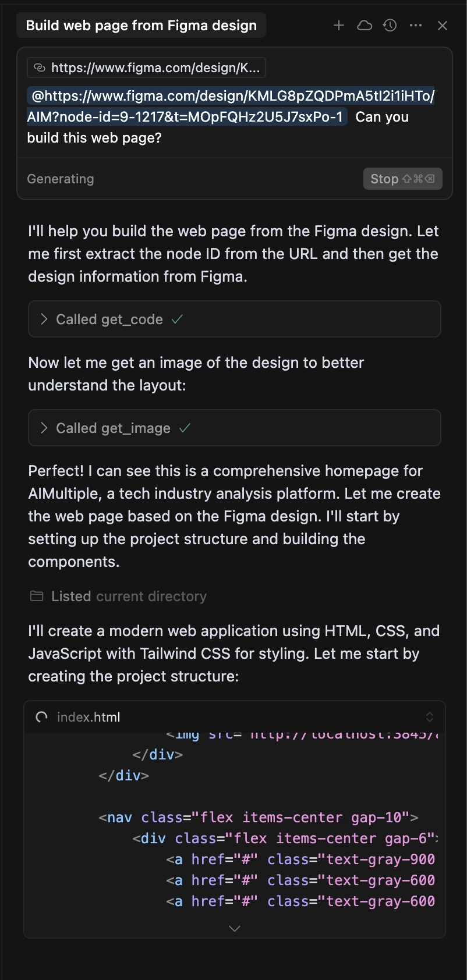Click the green checkmark next to get_image
Screen dimensions: 467x980
point(185,428)
